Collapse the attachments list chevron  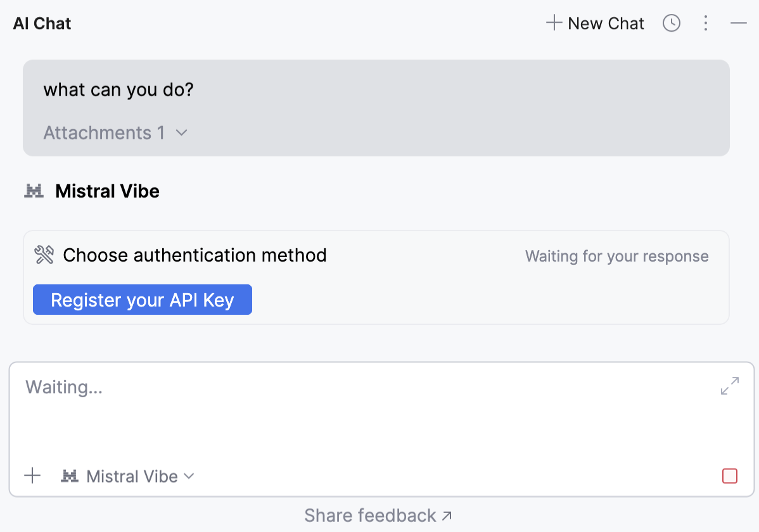tap(181, 133)
